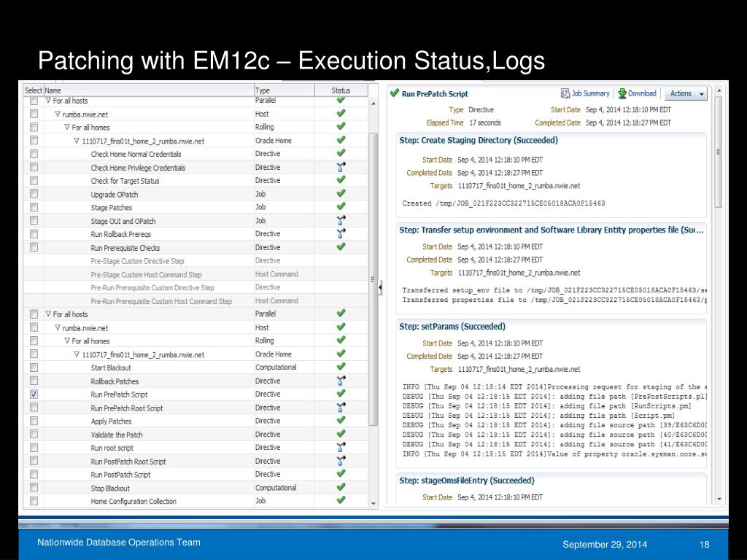747x560 pixels.
Task: Select "Pre-Stage Custom Directive Step" row name
Action: (137, 260)
